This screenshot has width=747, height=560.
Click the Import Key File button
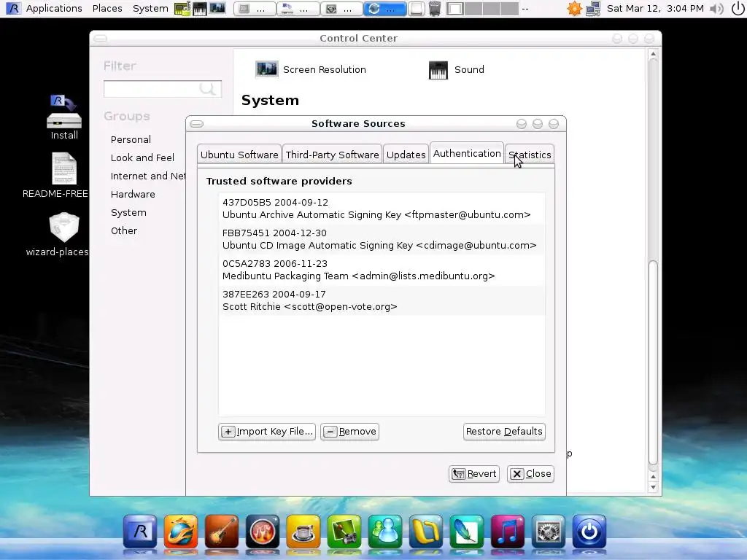(267, 432)
